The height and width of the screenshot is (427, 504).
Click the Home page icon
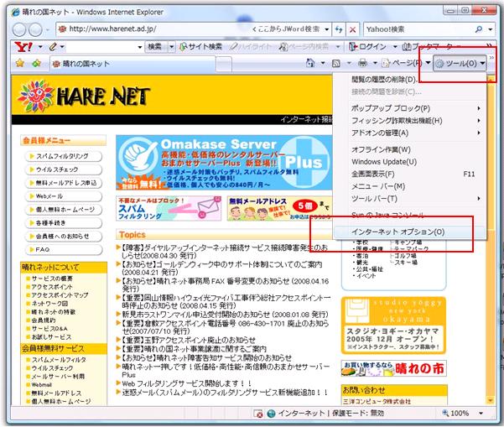coord(310,63)
